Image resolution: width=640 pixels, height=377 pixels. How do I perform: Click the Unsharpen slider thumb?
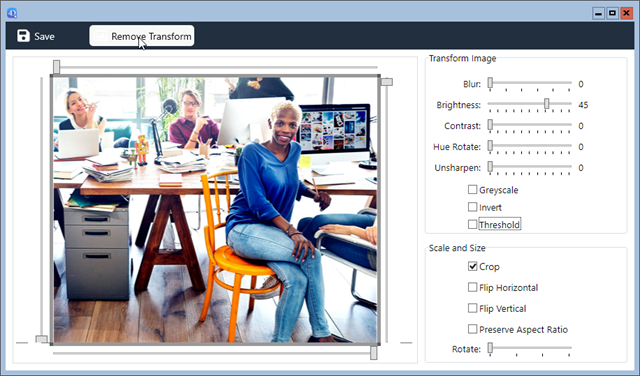pos(490,166)
